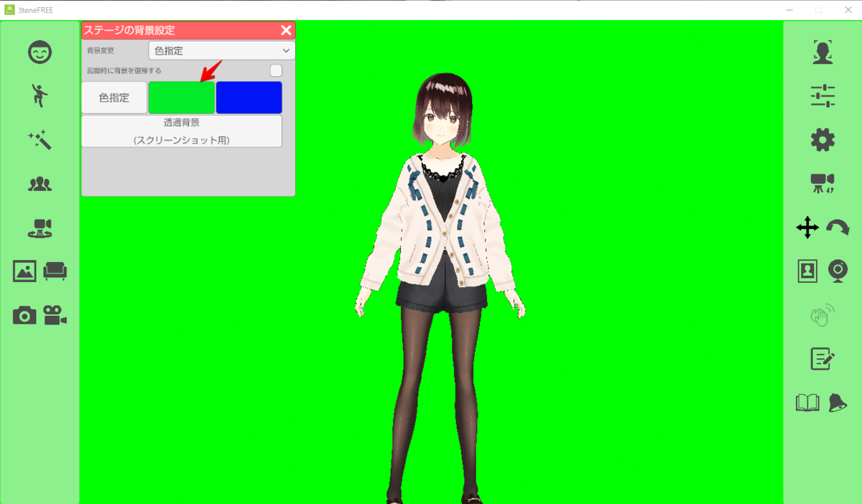
Task: Click the 色指定 button in the dialog
Action: (113, 97)
